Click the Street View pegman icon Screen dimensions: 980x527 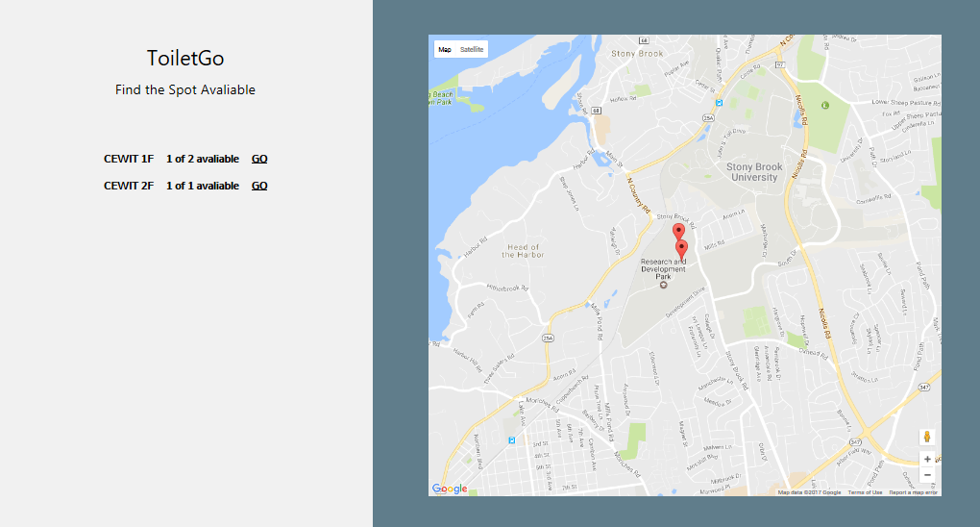[x=927, y=437]
